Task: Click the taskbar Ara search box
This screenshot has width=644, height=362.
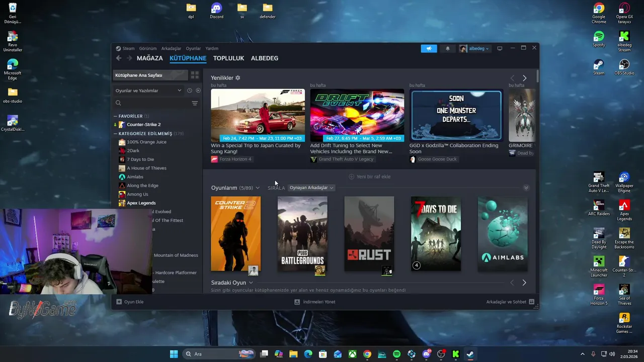Action: [x=219, y=354]
